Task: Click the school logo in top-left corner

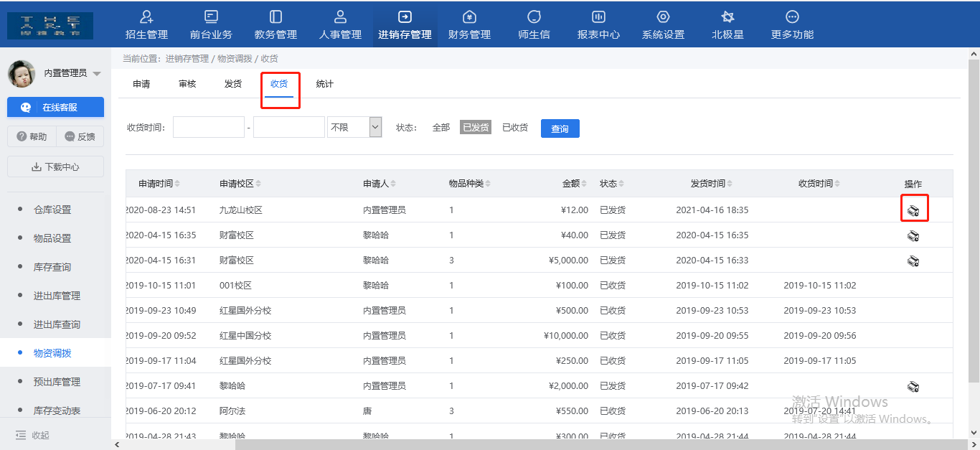Action: point(50,25)
